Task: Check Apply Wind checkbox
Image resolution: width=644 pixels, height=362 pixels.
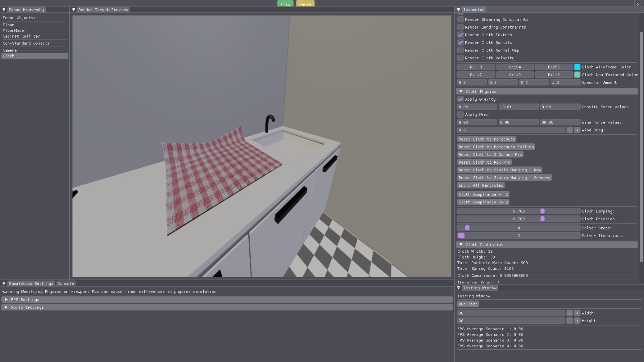Action: coord(460,114)
